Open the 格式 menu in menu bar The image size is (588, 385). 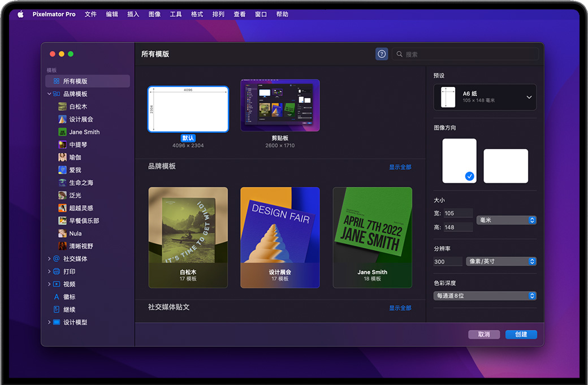click(197, 14)
